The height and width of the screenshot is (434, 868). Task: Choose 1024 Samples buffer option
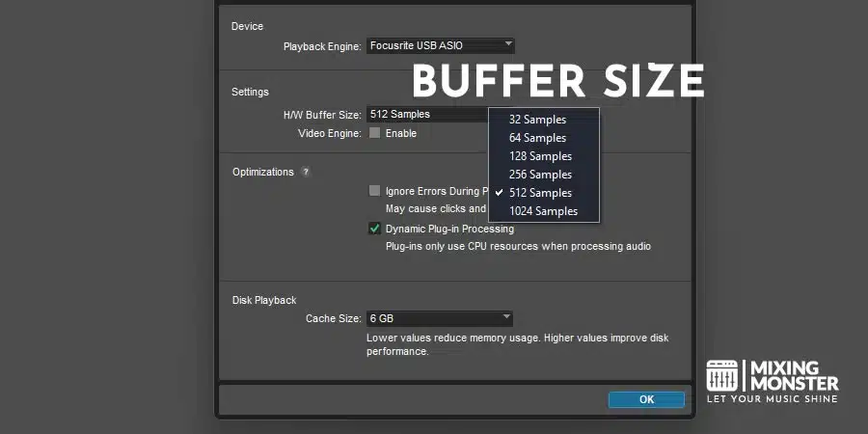point(543,211)
